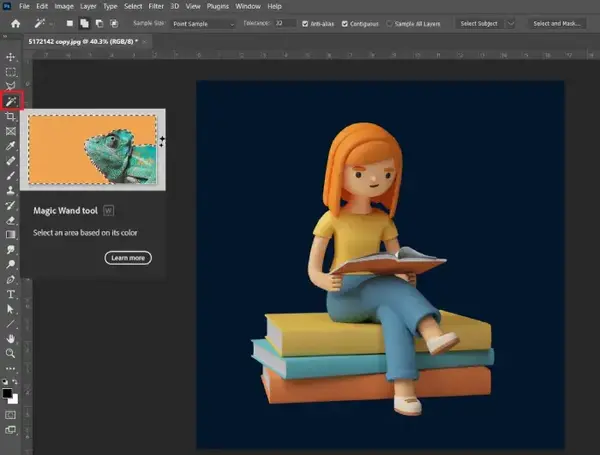Viewport: 600px width, 455px height.
Task: Select the Path Selection tool
Action: 10,309
